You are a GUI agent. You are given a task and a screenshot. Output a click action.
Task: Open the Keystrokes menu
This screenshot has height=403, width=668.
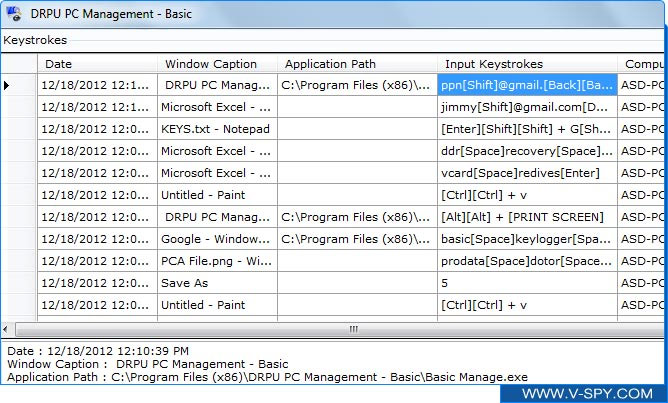pos(35,40)
